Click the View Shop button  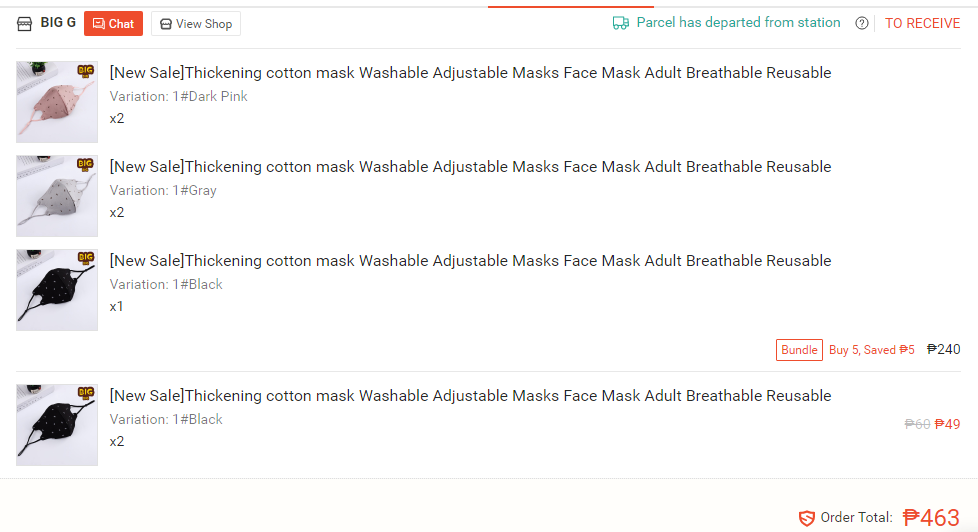point(196,24)
